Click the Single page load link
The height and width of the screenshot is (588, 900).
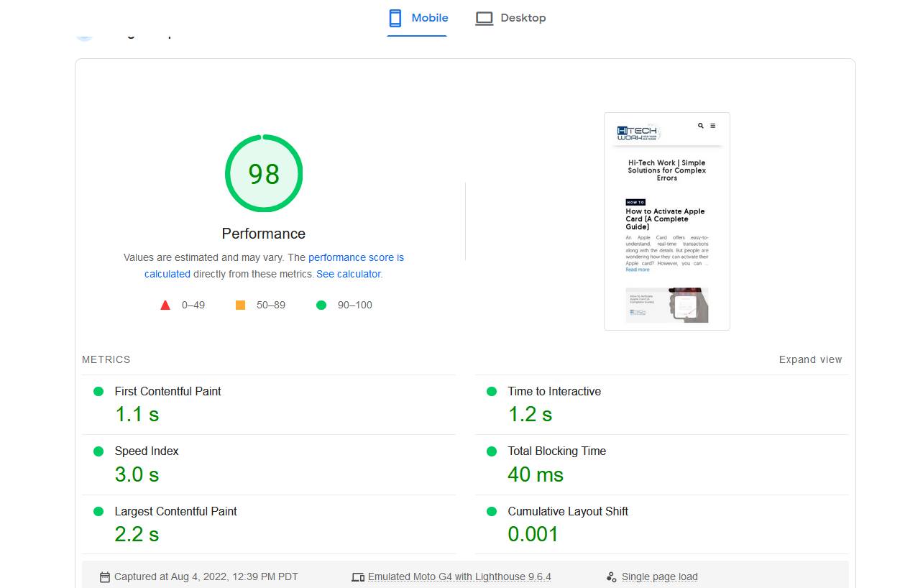tap(659, 576)
